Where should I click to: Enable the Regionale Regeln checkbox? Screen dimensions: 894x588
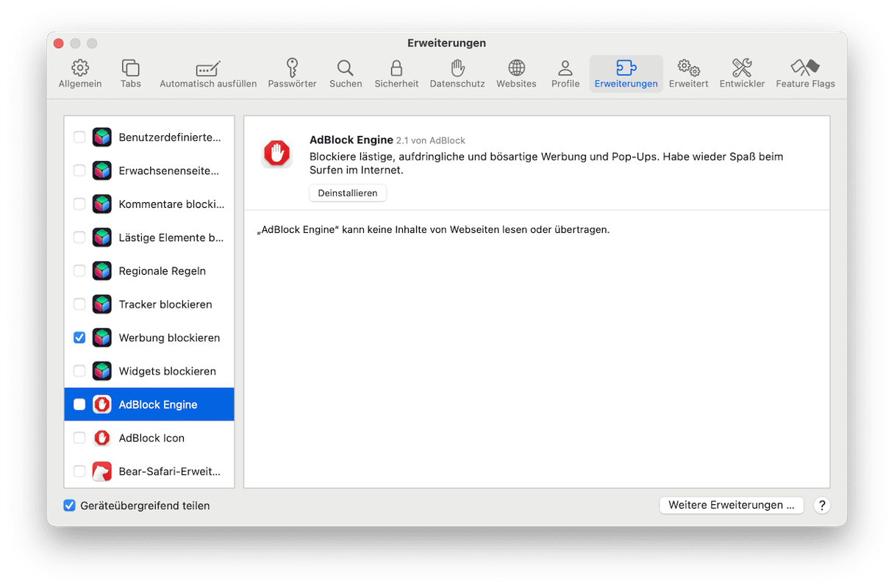[79, 271]
